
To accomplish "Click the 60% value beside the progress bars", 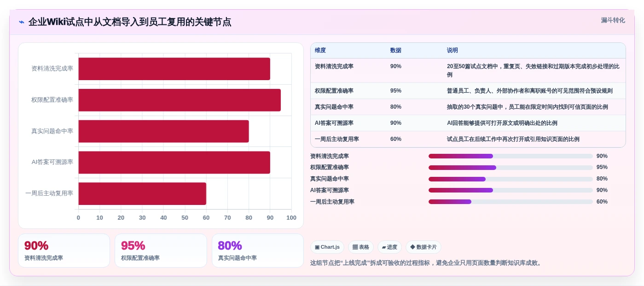I will pyautogui.click(x=602, y=202).
